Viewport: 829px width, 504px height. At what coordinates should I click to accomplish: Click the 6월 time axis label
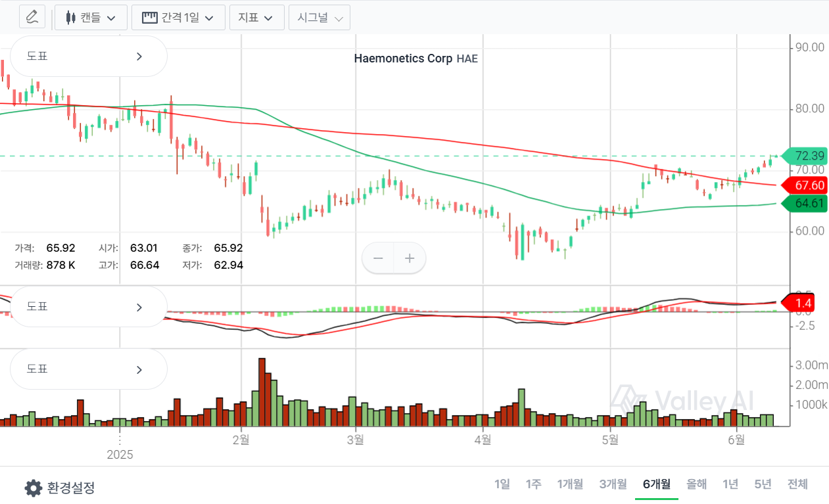point(737,440)
